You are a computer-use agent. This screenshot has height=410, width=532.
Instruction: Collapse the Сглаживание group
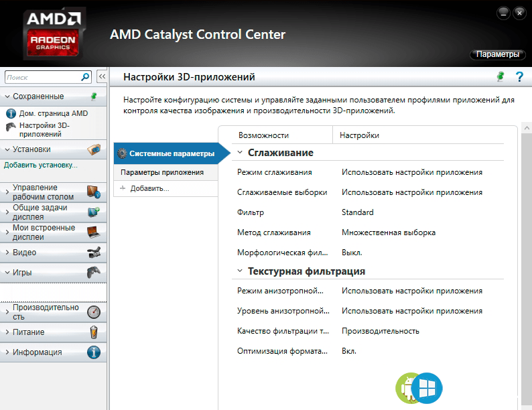tap(240, 152)
